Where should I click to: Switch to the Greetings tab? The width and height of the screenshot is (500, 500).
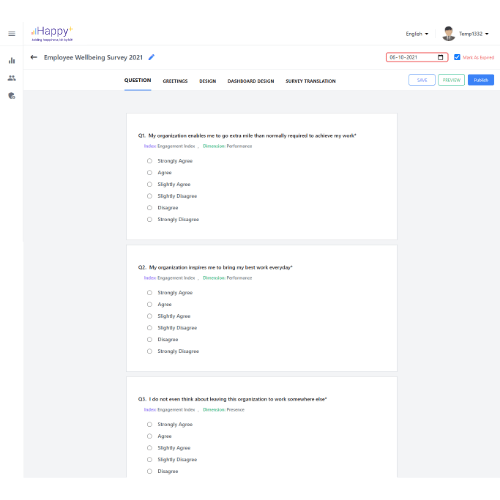tap(175, 81)
